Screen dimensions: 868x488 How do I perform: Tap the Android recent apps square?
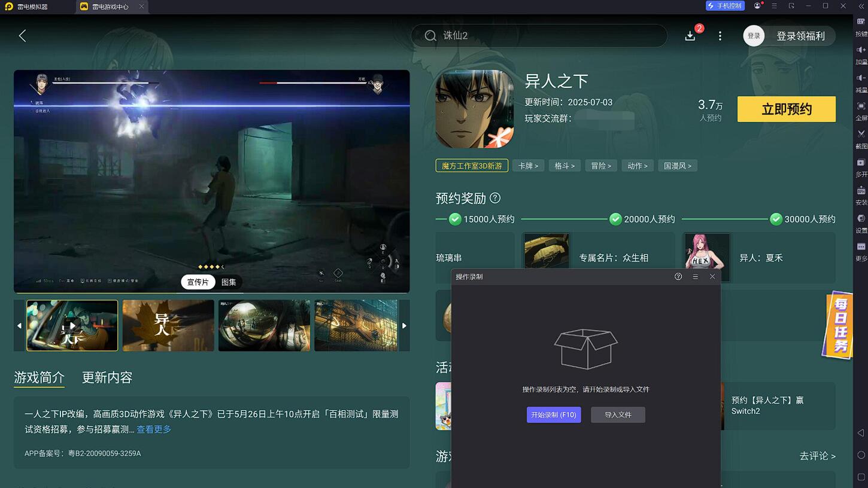click(861, 477)
